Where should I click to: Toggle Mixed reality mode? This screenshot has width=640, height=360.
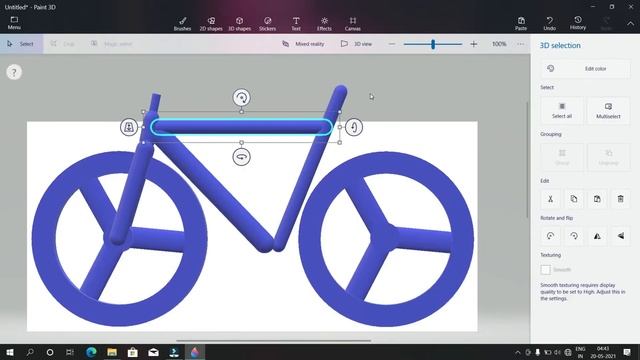[x=303, y=44]
